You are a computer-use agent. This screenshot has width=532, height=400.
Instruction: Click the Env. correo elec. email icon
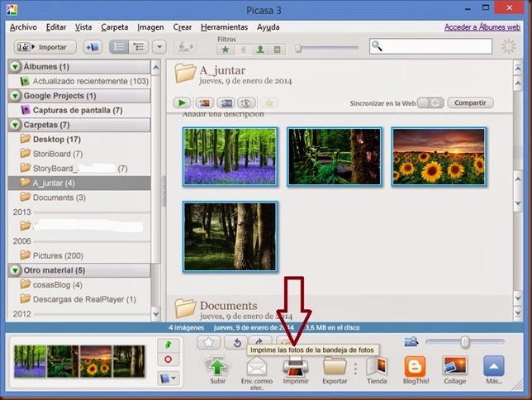click(257, 372)
